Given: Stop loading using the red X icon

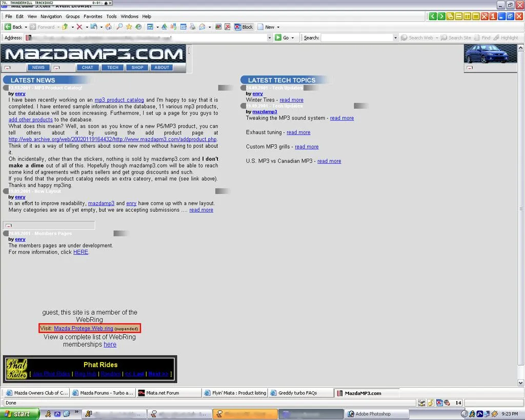Looking at the screenshot, I should tap(79, 27).
